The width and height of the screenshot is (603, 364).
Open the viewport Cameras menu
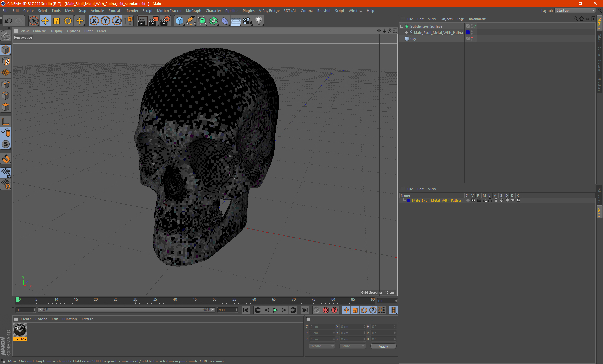(x=40, y=31)
